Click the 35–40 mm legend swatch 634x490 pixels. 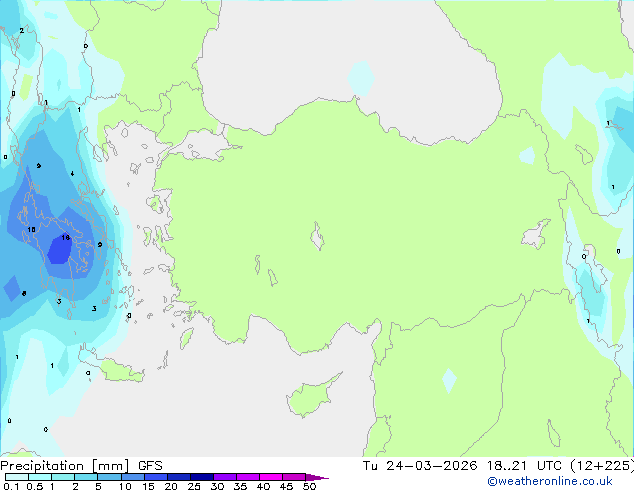pos(248,477)
